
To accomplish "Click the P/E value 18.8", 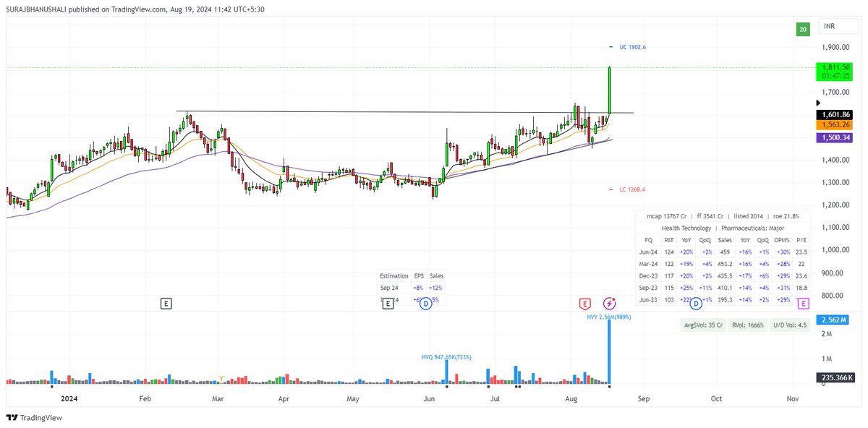I will click(801, 287).
